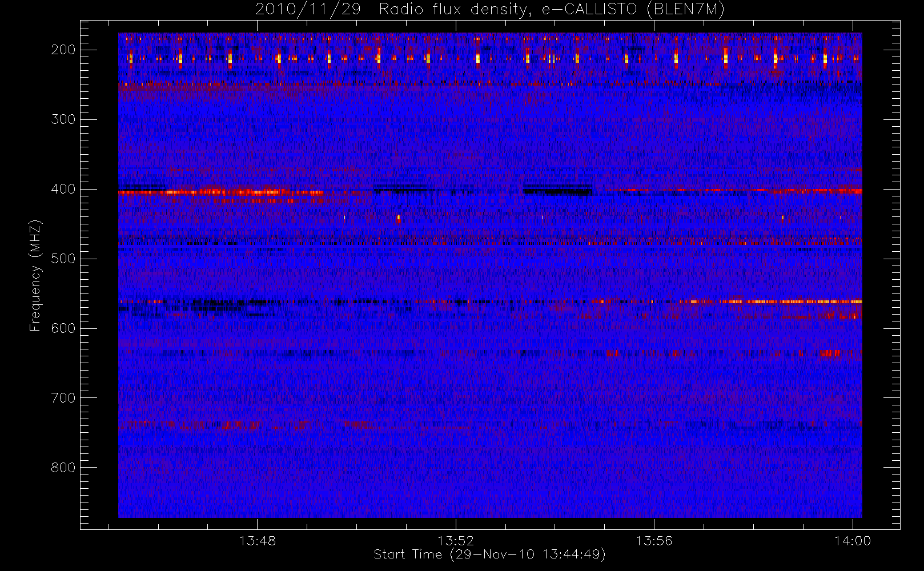Click the 800 frequency tick label
The width and height of the screenshot is (924, 571).
tap(63, 468)
